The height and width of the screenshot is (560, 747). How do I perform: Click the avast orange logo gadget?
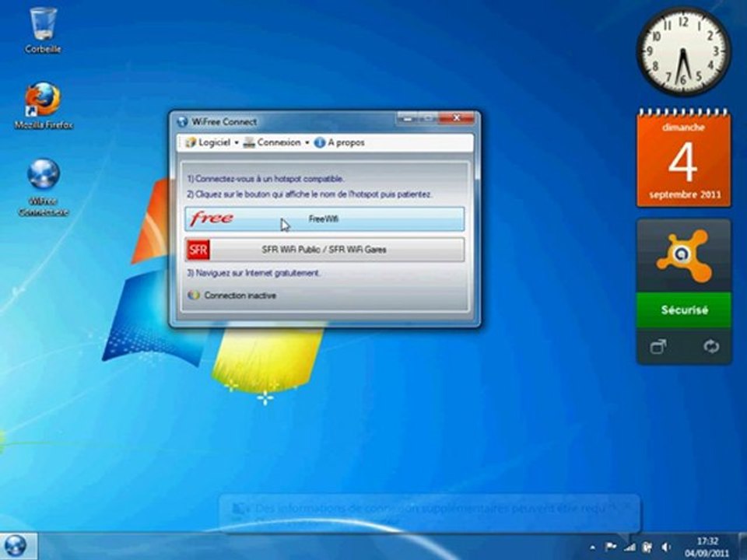click(684, 256)
